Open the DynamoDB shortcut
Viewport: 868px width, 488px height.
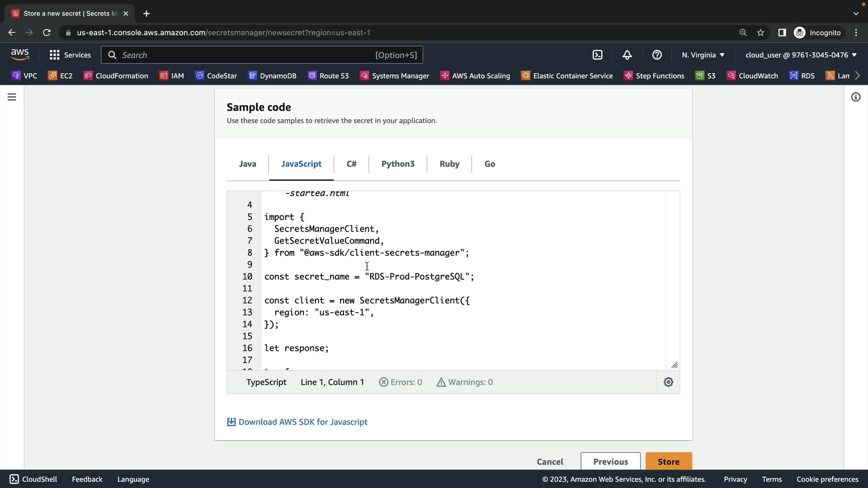[272, 75]
